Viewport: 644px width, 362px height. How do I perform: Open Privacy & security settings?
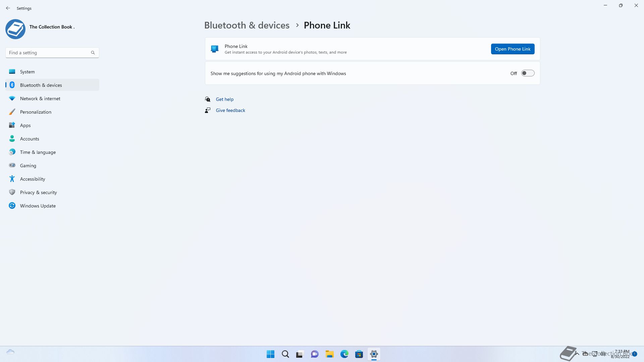tap(52, 192)
